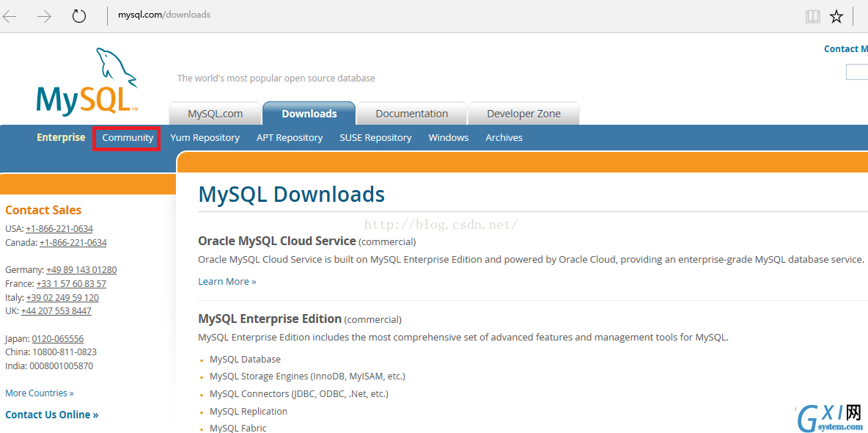Viewport: 868px width, 433px height.
Task: Open the Enterprise submenu item
Action: (61, 137)
